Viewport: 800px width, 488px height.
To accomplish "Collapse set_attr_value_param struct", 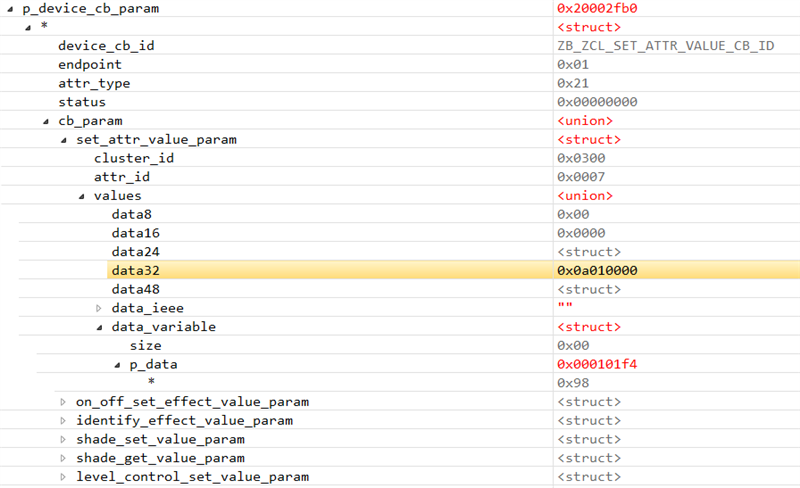I will pos(64,140).
